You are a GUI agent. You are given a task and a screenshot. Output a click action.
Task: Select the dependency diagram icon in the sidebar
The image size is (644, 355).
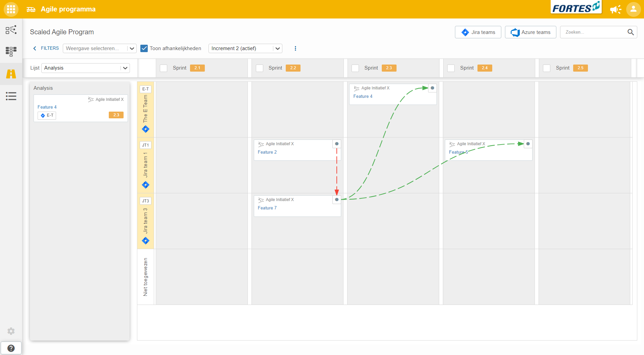(11, 30)
